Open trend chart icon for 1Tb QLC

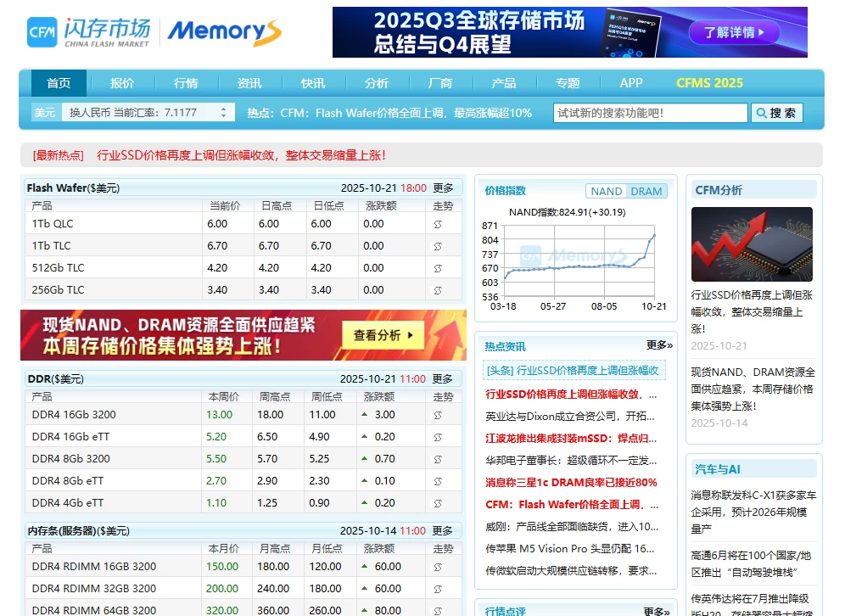[x=439, y=224]
